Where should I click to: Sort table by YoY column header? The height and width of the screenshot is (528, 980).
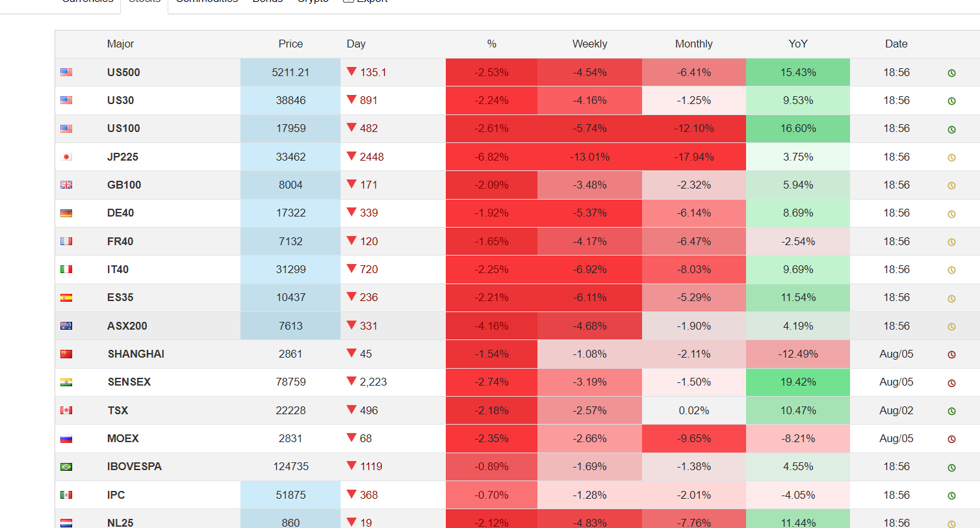tap(797, 44)
